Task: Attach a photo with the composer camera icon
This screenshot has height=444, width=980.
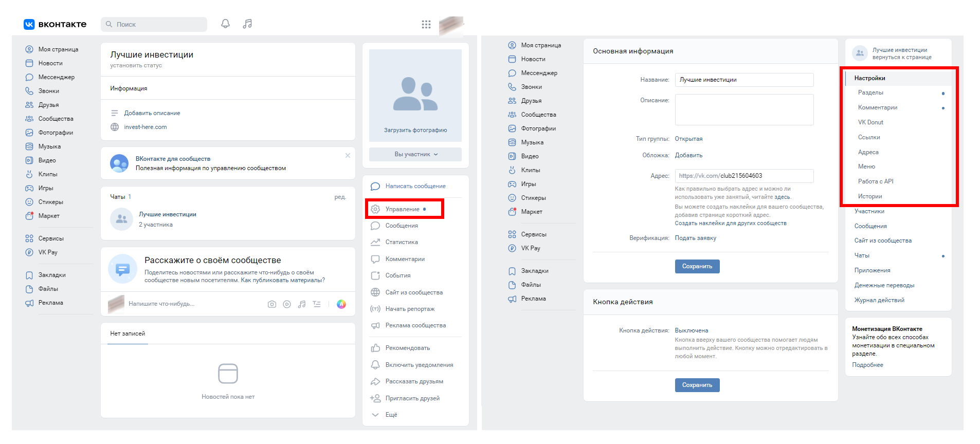Action: point(272,304)
